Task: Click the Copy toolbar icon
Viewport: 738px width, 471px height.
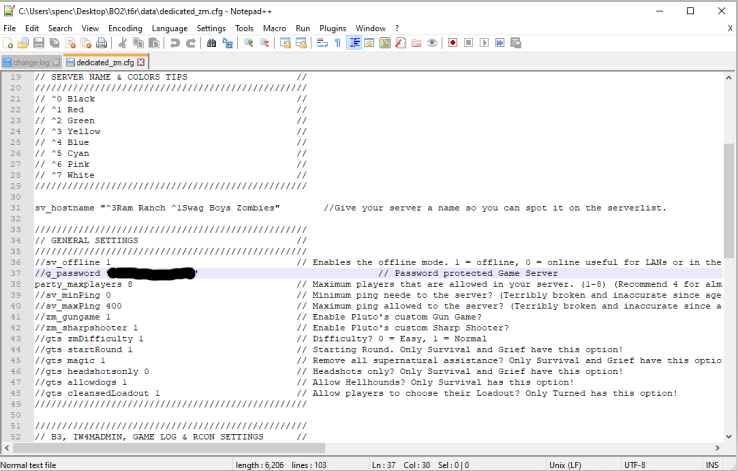Action: click(x=138, y=43)
